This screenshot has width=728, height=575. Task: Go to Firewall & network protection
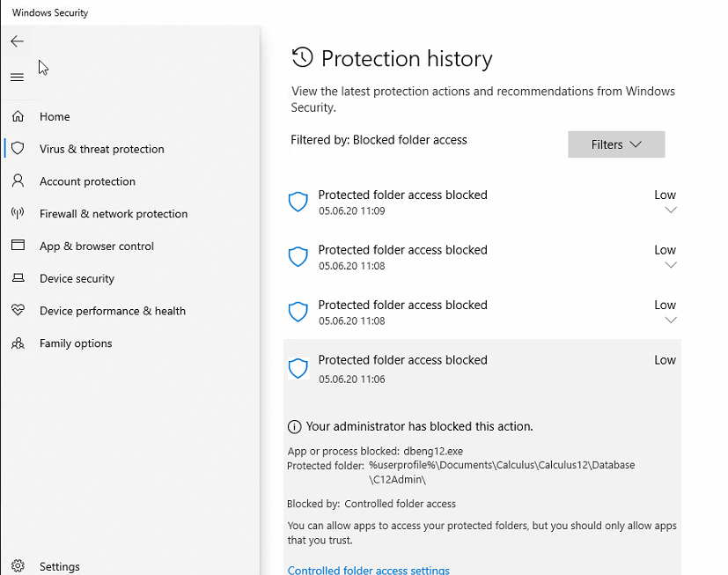point(114,214)
